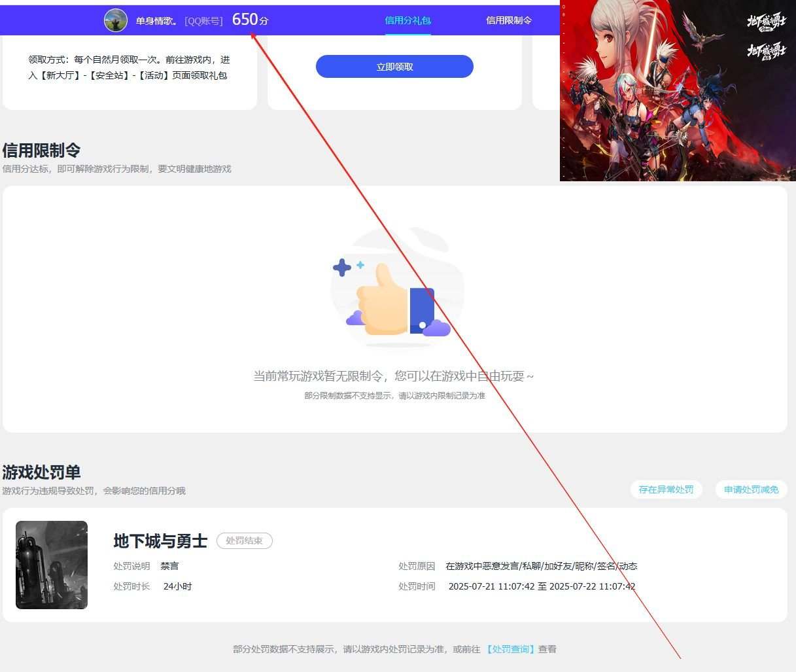Image resolution: width=796 pixels, height=672 pixels.
Task: Click the penalty type value 禁言
Action: click(x=169, y=566)
